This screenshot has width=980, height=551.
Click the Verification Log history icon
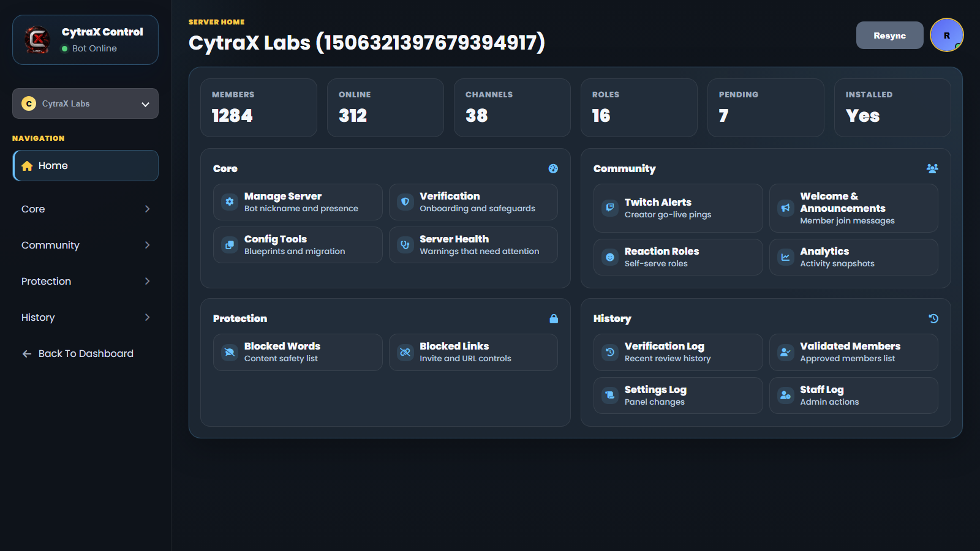pyautogui.click(x=610, y=352)
